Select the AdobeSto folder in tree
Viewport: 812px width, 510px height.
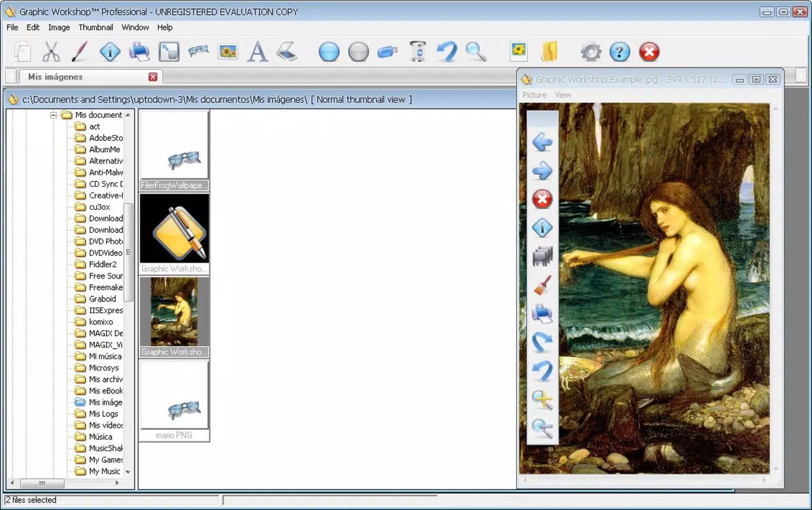98,138
